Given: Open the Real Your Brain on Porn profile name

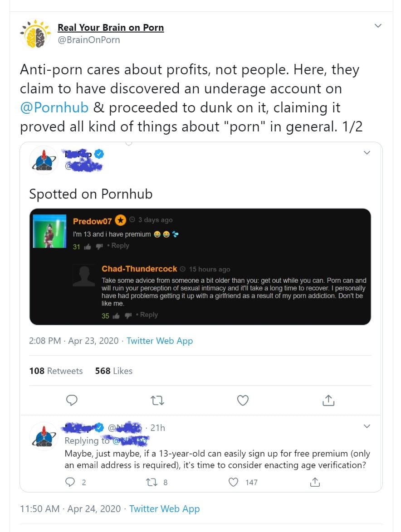Looking at the screenshot, I should click(x=110, y=27).
